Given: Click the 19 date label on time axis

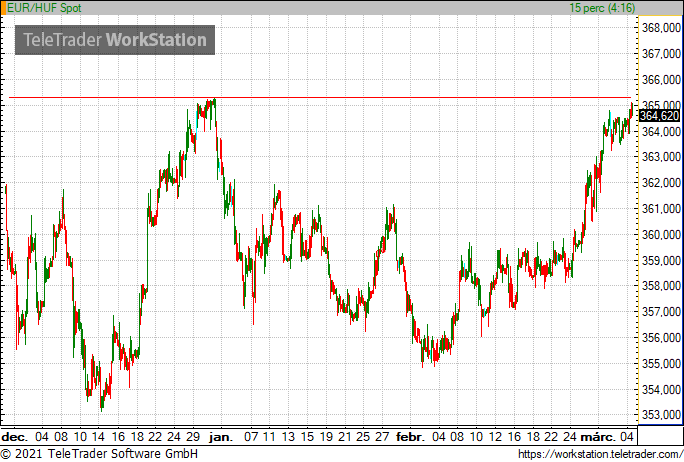Looking at the screenshot, I should click(x=326, y=437).
